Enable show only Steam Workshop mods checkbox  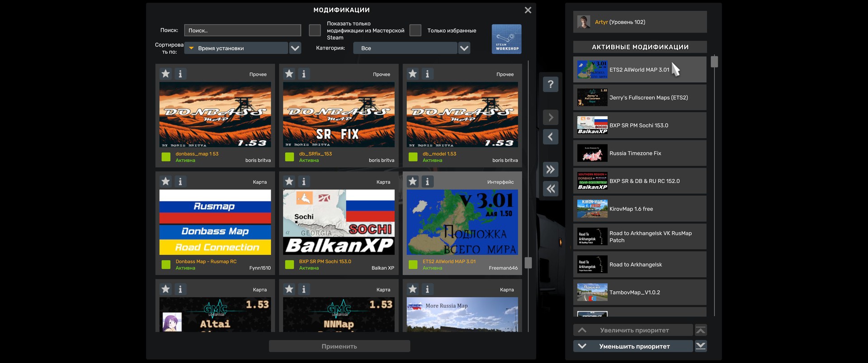(315, 30)
